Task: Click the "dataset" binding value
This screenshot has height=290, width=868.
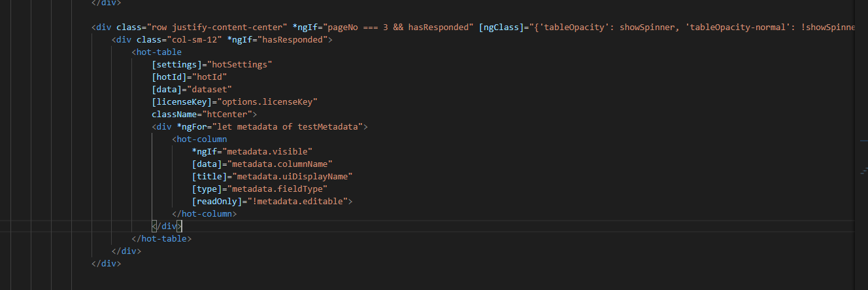Action: (209, 89)
